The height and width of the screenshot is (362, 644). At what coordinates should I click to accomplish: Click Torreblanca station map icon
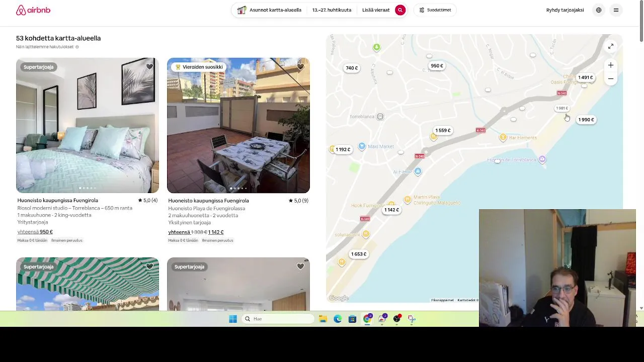380,117
